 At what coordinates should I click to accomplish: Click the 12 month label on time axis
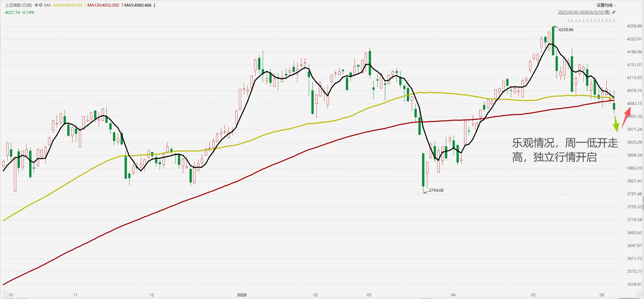click(x=152, y=295)
